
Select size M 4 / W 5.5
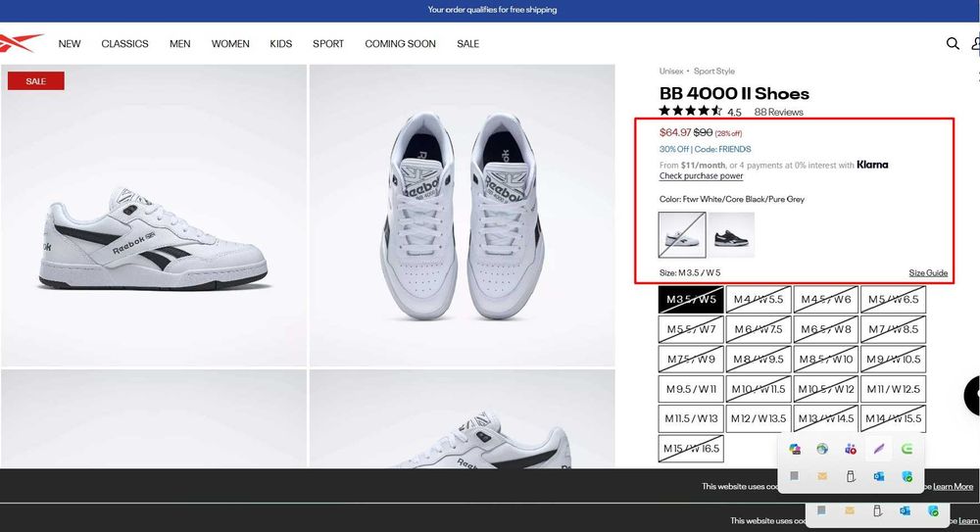759,300
